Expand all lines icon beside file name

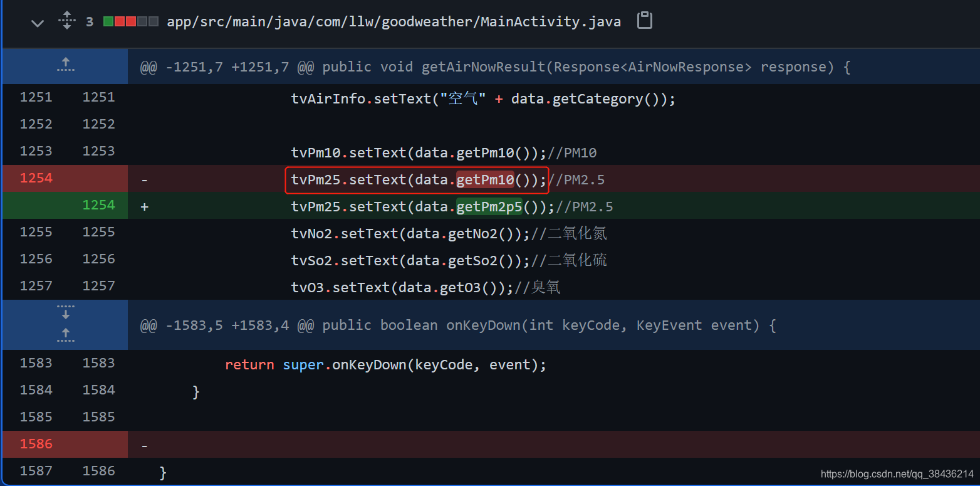tap(66, 21)
